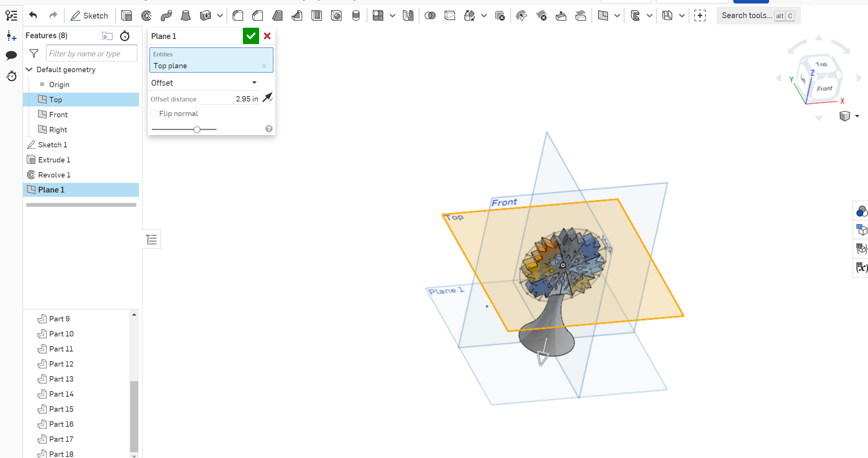Click the view cube isometric toggle
This screenshot has height=458, width=868.
[x=845, y=116]
